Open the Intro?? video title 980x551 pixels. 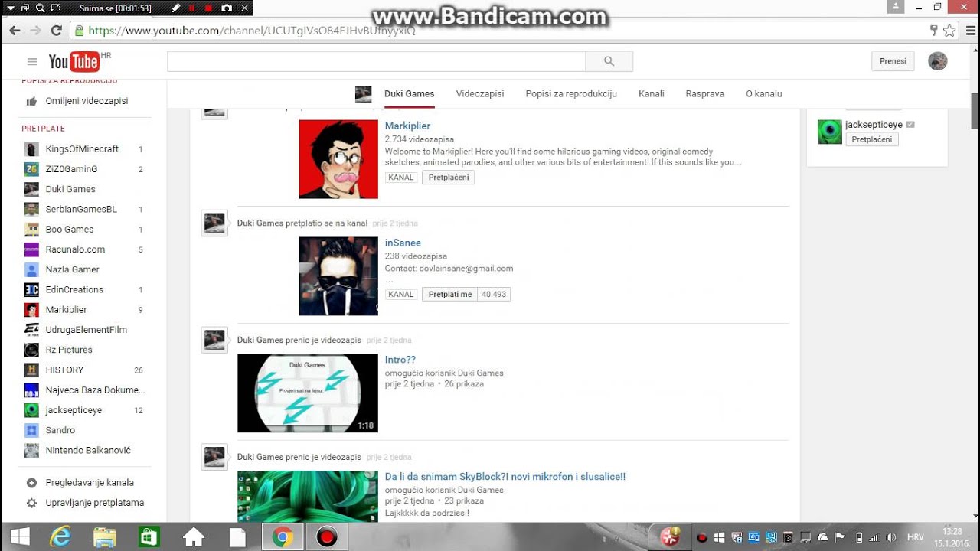pos(400,360)
